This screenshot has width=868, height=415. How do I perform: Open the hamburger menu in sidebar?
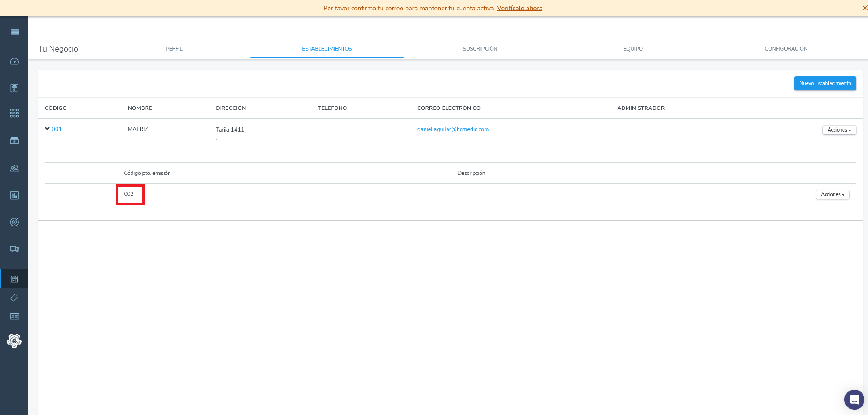coord(15,32)
